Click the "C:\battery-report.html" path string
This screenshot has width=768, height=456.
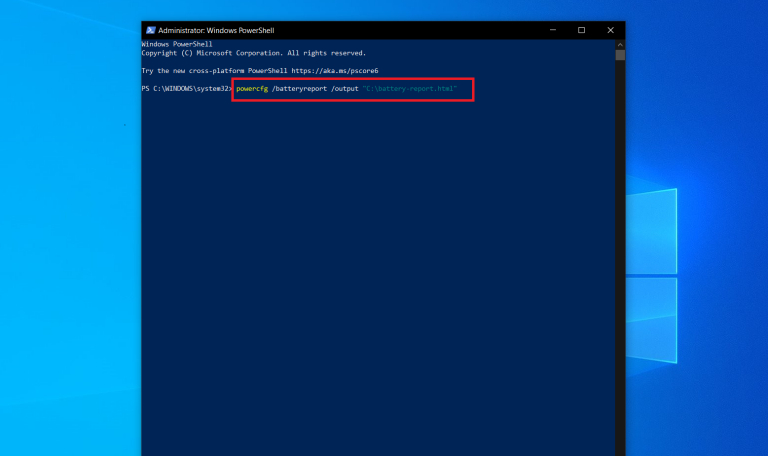pyautogui.click(x=409, y=89)
